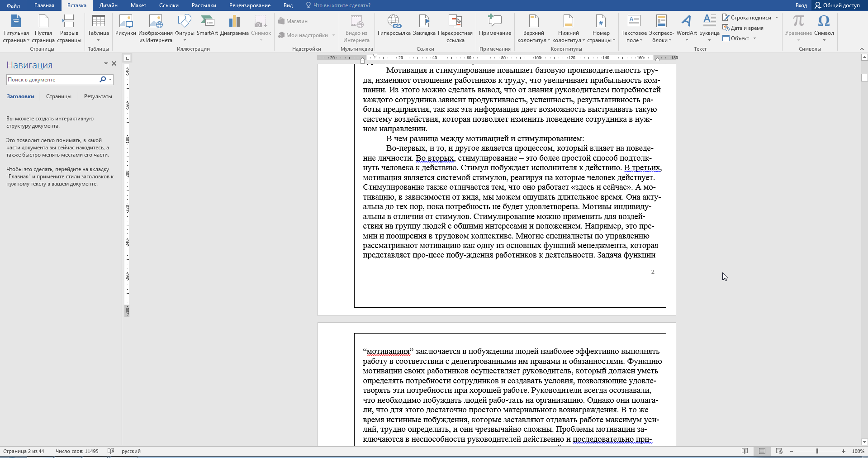Open the Файл menu
Image resolution: width=868 pixels, height=458 pixels.
click(x=13, y=5)
